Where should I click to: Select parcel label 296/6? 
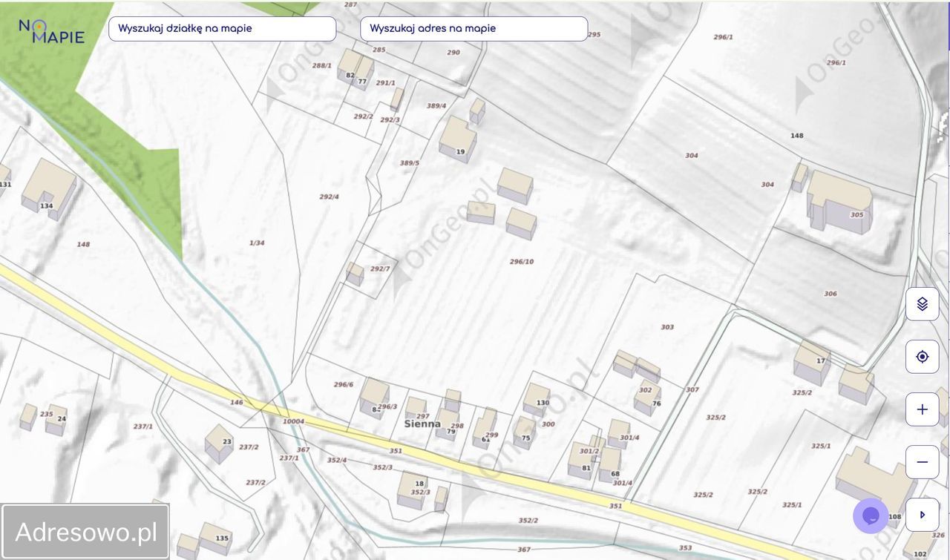pos(344,384)
